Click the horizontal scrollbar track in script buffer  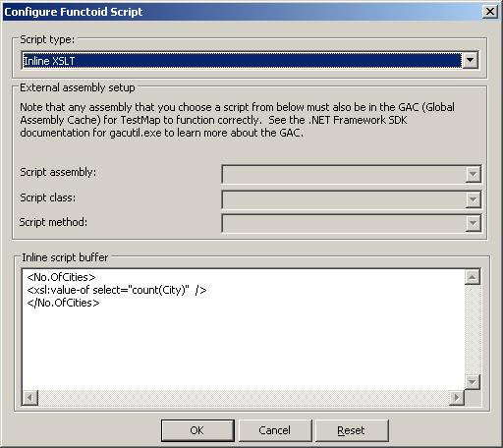[x=244, y=398]
